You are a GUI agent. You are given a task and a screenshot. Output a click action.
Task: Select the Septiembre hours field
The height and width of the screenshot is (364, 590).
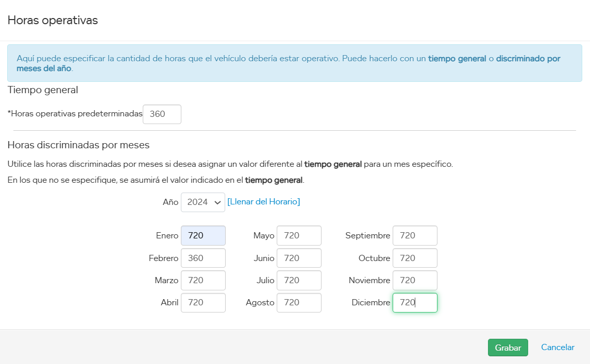click(x=415, y=236)
